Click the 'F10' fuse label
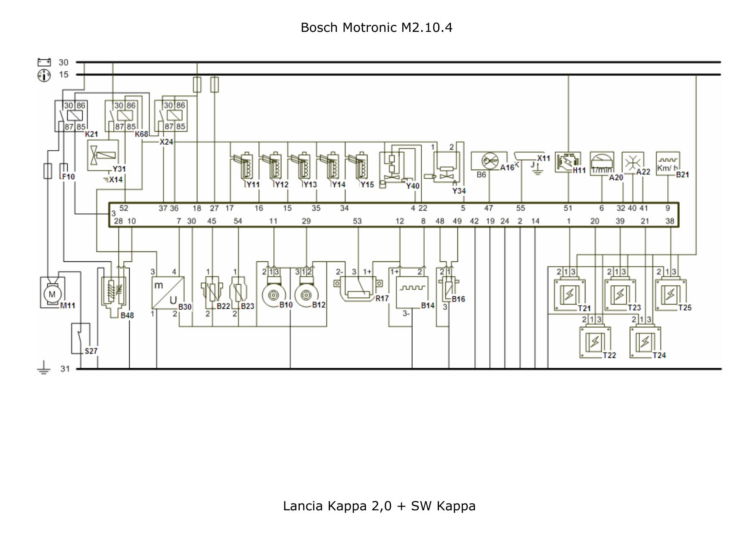 68,177
